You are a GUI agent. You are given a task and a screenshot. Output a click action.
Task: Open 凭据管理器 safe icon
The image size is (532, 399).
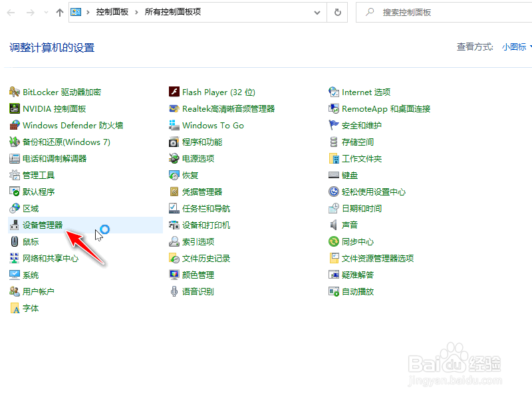pyautogui.click(x=174, y=192)
